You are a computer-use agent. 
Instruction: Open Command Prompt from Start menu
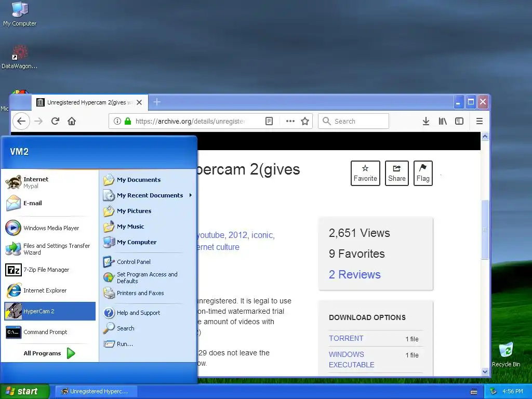coord(50,332)
